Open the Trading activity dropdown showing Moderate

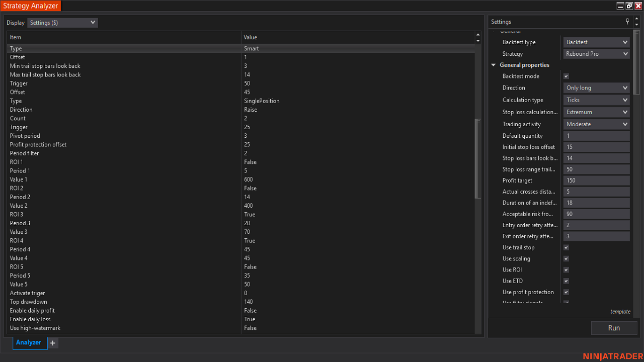596,124
